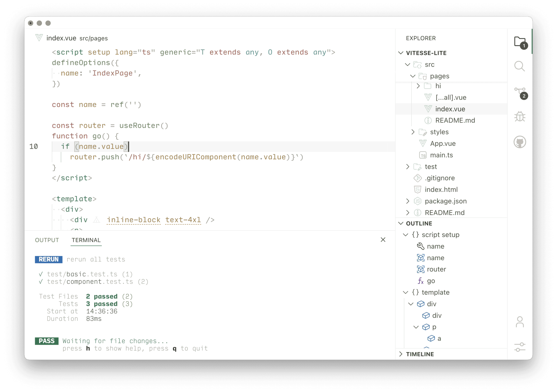Click line number 10 in the editor gutter
Viewport: 557px width, 392px height.
pos(34,147)
